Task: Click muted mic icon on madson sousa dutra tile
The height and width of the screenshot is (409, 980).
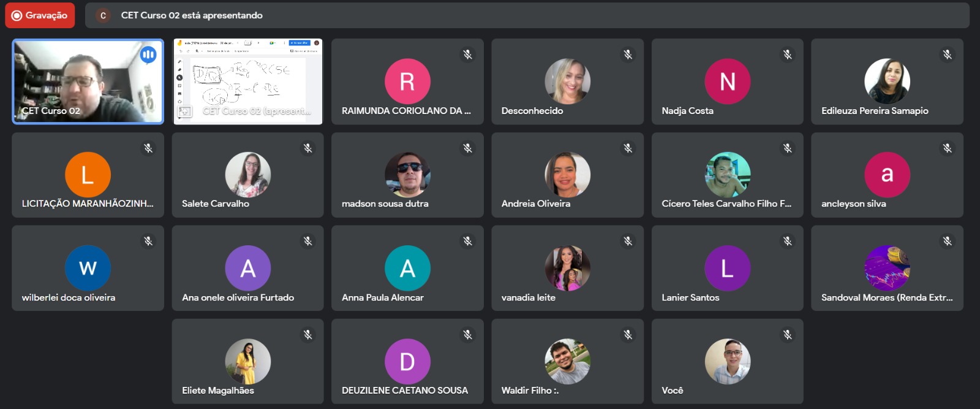Action: 468,148
